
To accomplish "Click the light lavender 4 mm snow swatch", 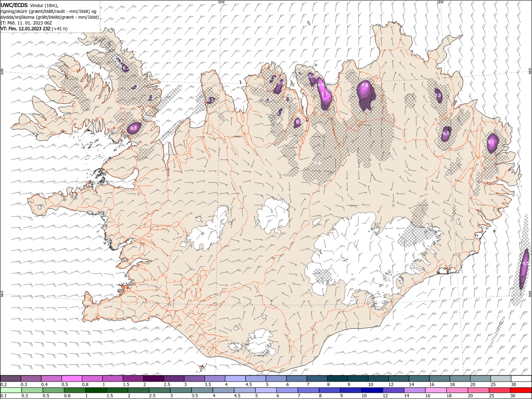I will pos(235,379).
